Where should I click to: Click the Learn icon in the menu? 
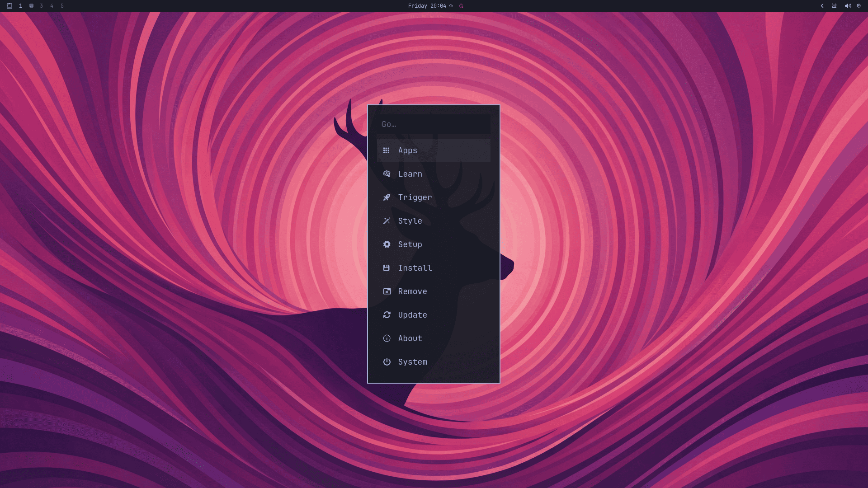click(x=387, y=174)
